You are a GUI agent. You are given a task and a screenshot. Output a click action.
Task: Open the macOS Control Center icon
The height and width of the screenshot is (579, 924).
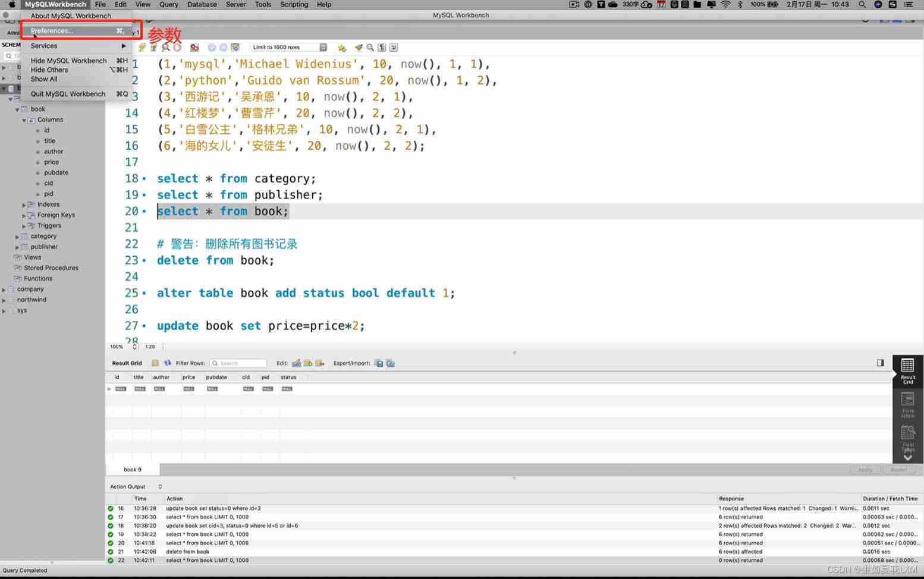pos(909,4)
